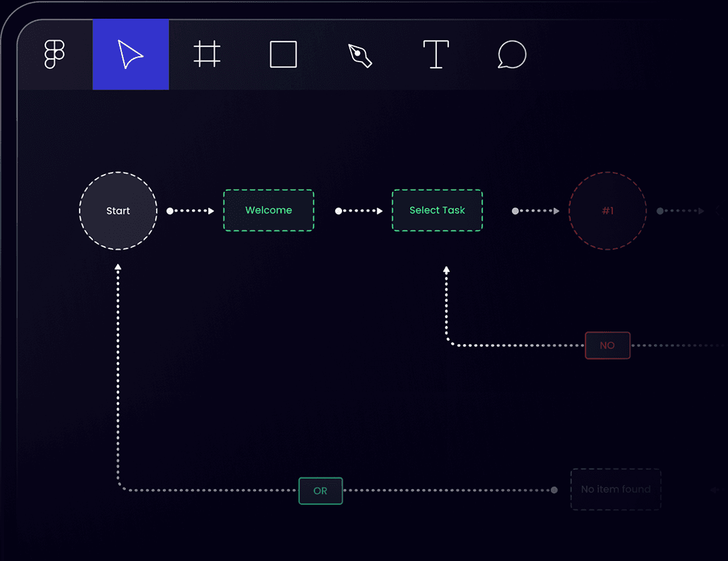Select the OR decision label
Screen dimensions: 728x561
coord(321,491)
